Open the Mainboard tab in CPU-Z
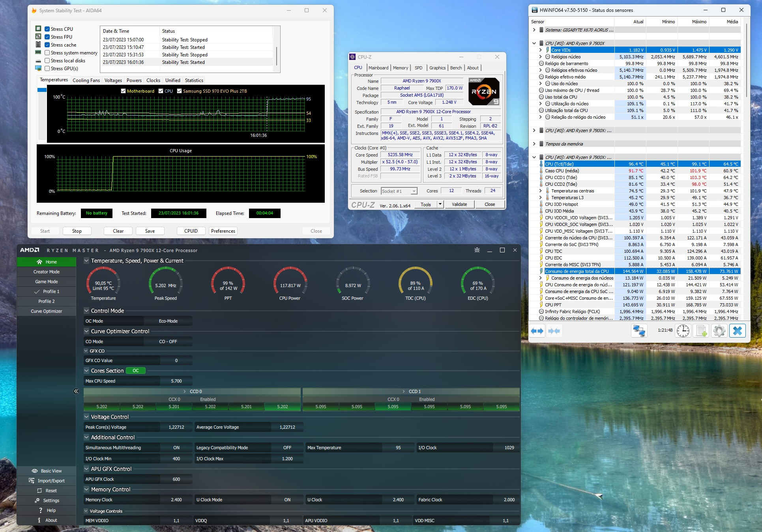 tap(378, 68)
